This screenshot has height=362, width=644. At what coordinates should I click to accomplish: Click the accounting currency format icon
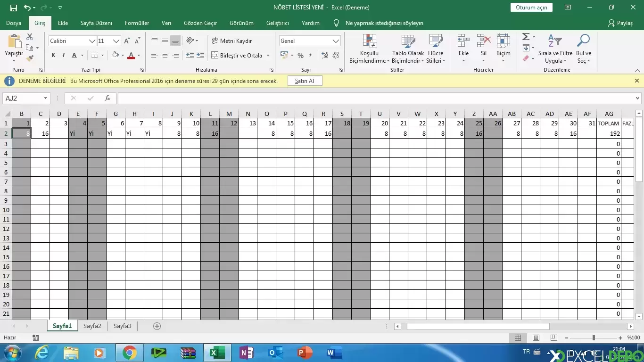284,55
